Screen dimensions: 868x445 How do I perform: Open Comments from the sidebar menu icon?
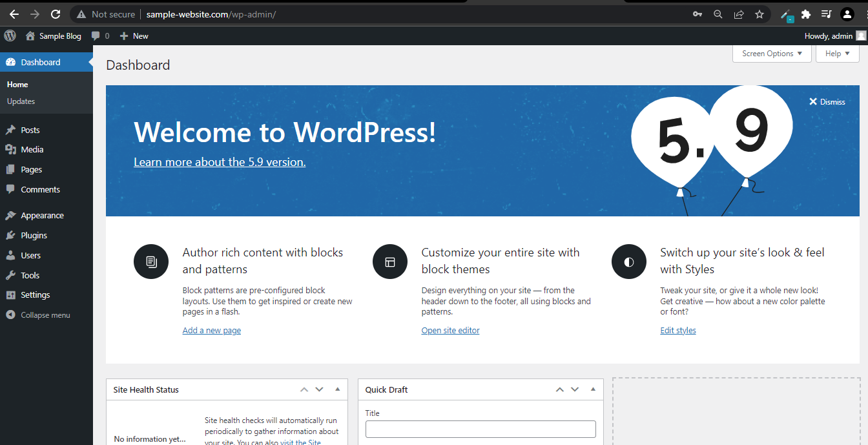(10, 189)
